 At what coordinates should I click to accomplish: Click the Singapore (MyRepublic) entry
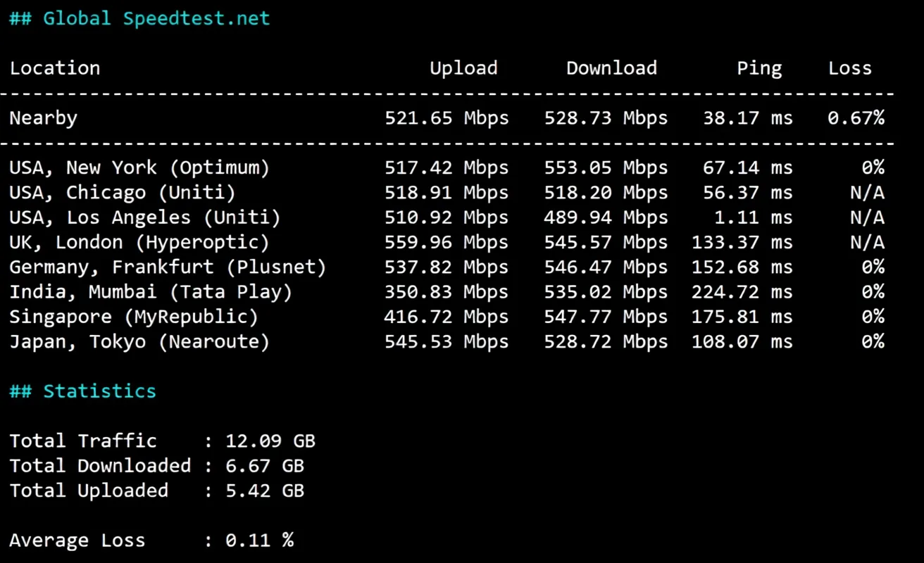[134, 317]
